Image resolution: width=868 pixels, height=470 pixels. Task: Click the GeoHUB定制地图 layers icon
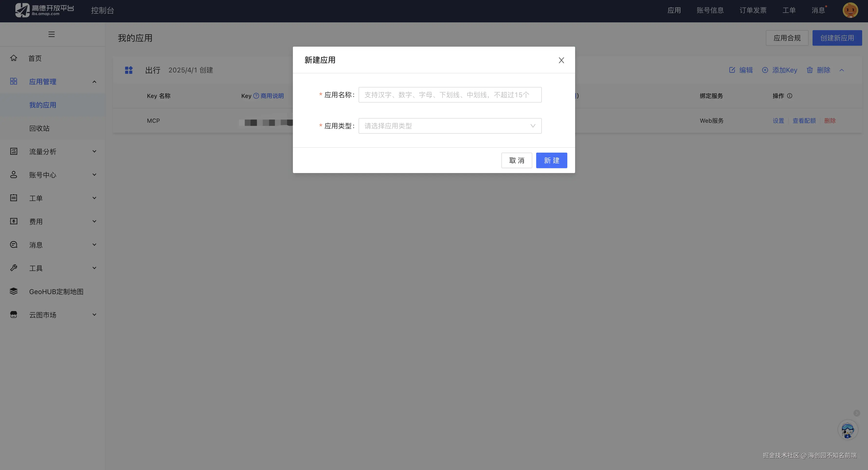(13, 291)
